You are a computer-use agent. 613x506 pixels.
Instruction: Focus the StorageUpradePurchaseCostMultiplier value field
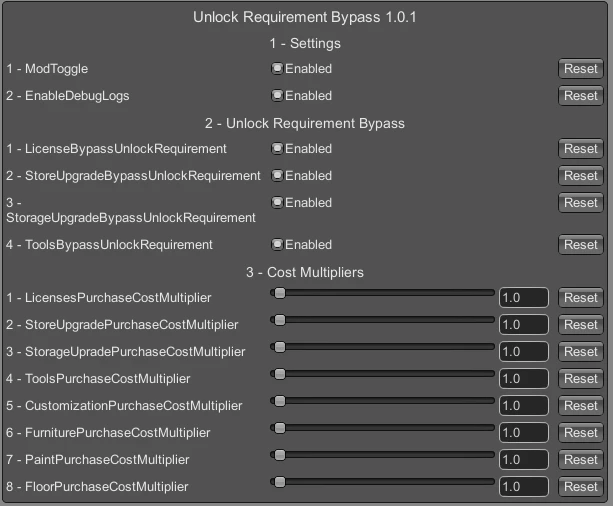coord(523,352)
